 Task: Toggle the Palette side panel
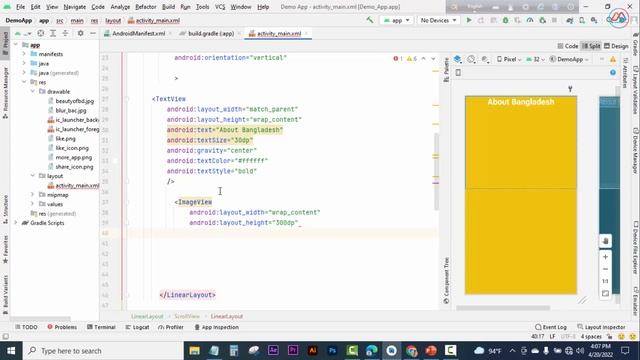446,70
